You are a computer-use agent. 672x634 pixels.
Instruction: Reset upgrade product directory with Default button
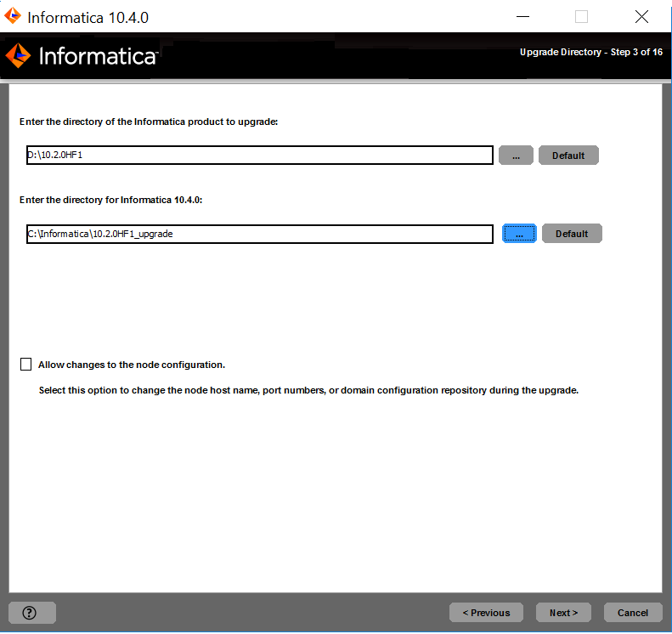click(568, 156)
